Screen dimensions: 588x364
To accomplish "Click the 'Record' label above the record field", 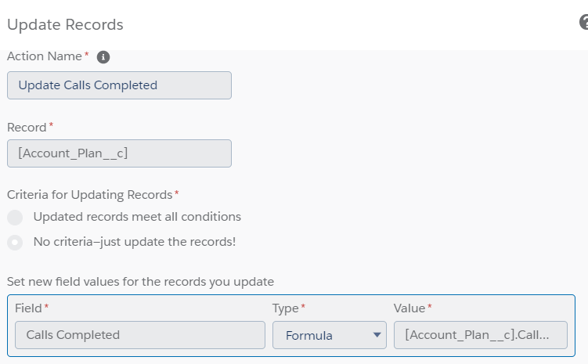I will tap(27, 127).
